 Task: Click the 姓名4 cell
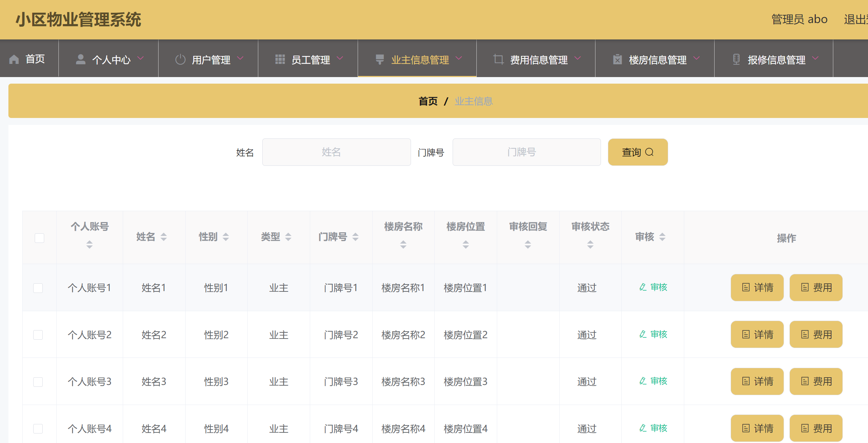click(x=154, y=428)
